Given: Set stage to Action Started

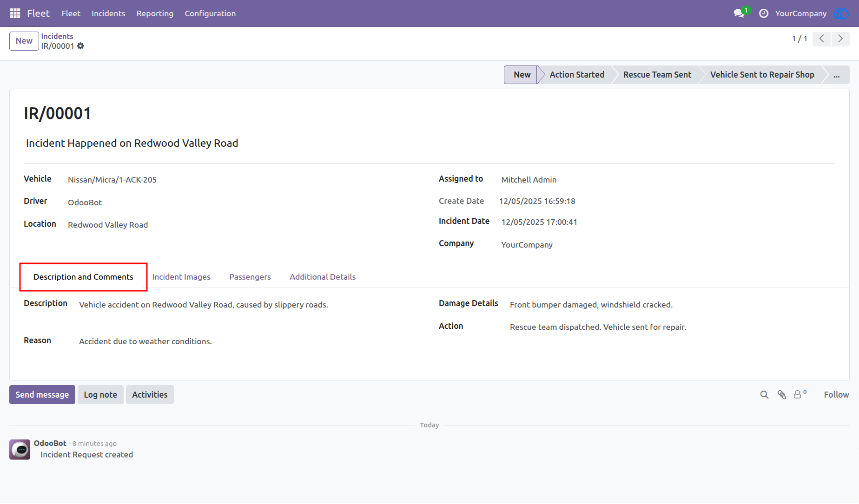Looking at the screenshot, I should (x=577, y=75).
